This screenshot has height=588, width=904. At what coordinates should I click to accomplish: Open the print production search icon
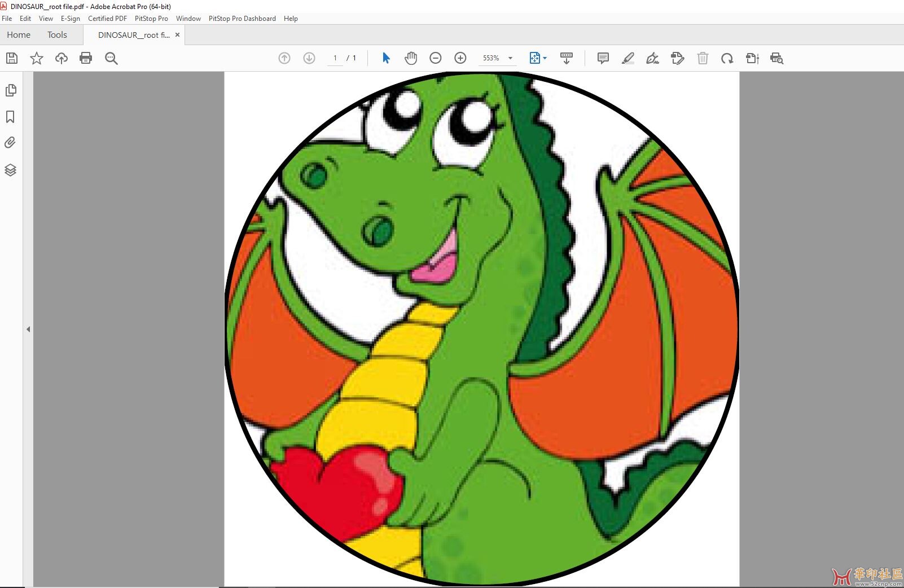(777, 58)
